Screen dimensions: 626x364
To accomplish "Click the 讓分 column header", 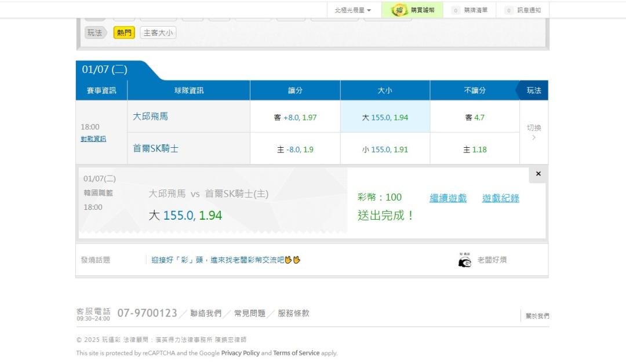I will 296,90.
